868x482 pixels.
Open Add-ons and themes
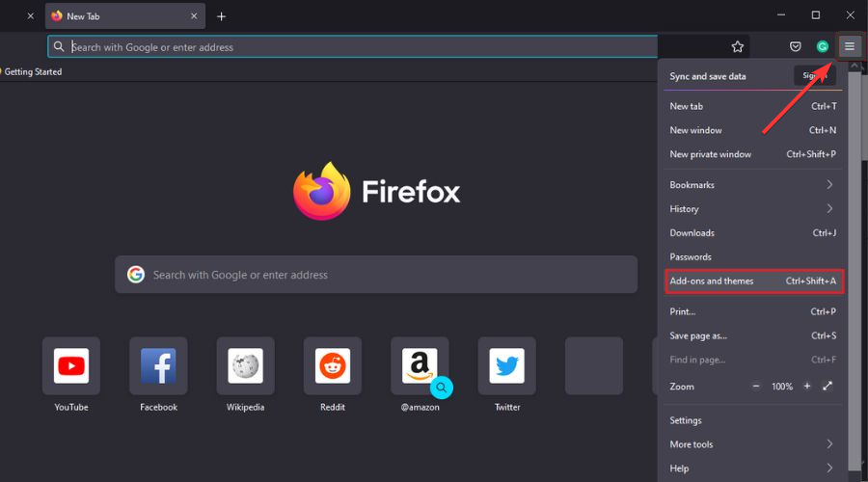(753, 281)
